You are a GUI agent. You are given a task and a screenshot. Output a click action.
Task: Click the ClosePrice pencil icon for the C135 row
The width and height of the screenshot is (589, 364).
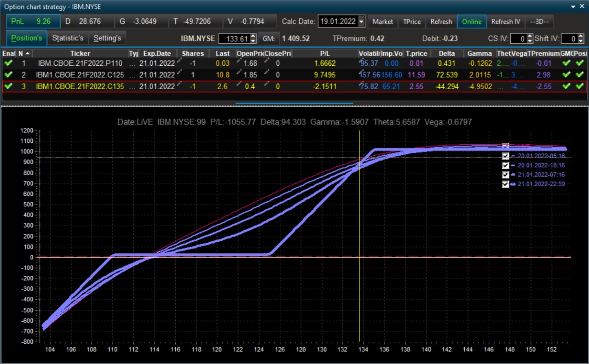coord(266,84)
